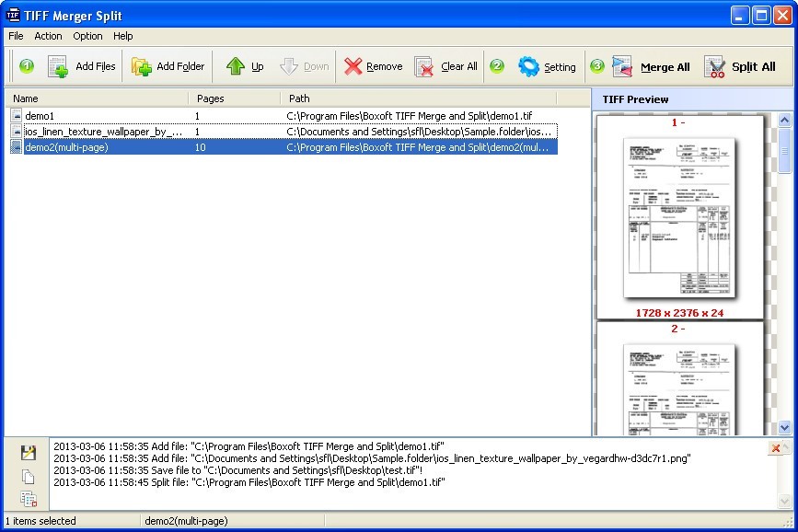The image size is (798, 532).
Task: Minimize the TIFF Merger Split window
Action: coord(740,16)
